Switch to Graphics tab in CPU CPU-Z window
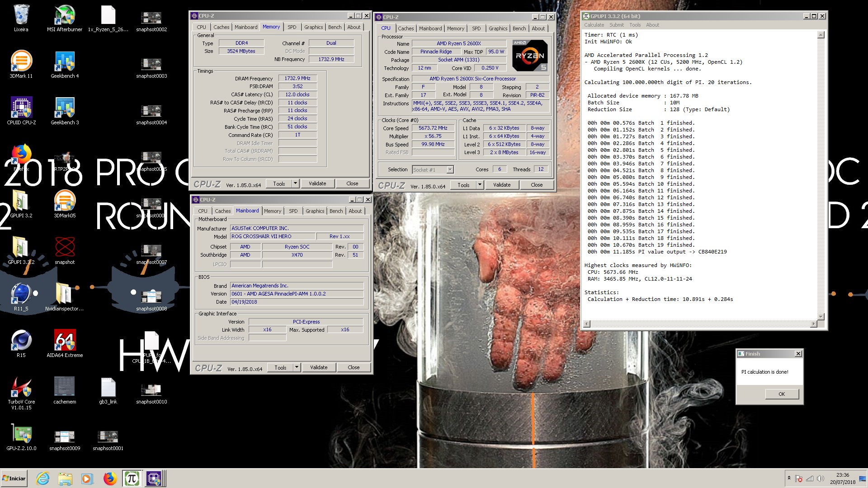Screen dimensions: 868x488 (x=498, y=28)
